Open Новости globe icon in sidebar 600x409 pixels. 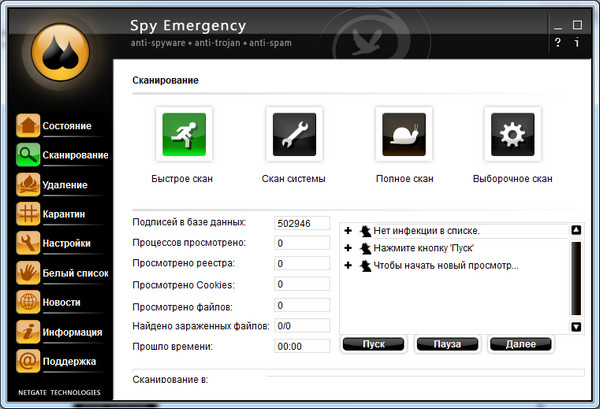pyautogui.click(x=28, y=302)
